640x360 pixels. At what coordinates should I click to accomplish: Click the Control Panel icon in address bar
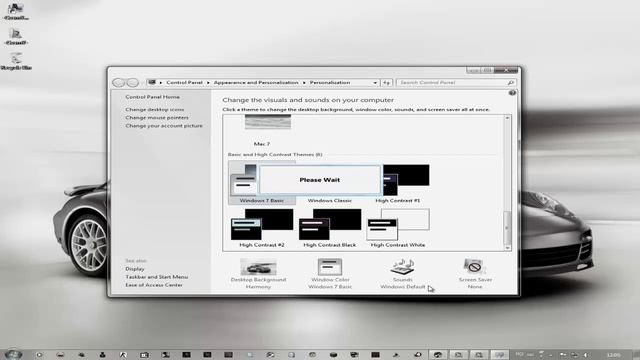coord(152,82)
